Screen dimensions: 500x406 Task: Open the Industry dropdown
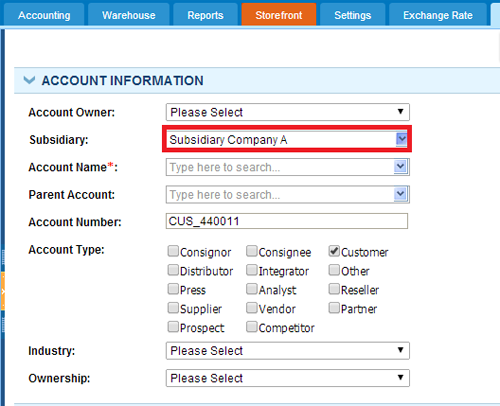288,351
